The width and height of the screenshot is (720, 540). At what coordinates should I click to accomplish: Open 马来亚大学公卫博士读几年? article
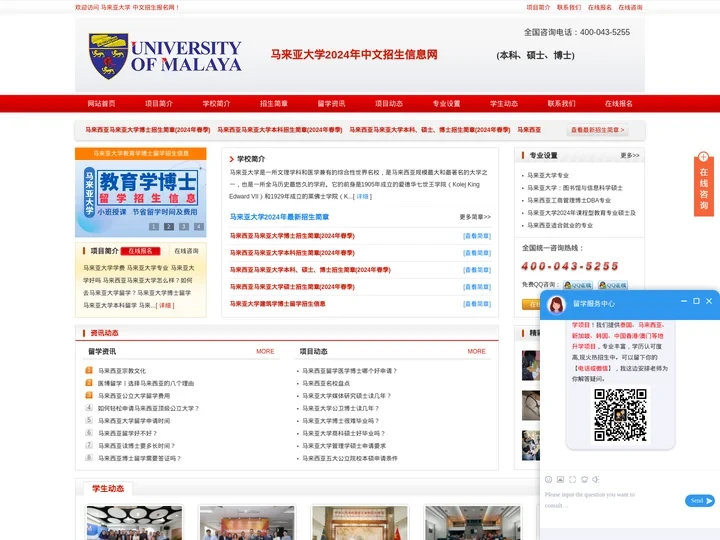click(340, 408)
